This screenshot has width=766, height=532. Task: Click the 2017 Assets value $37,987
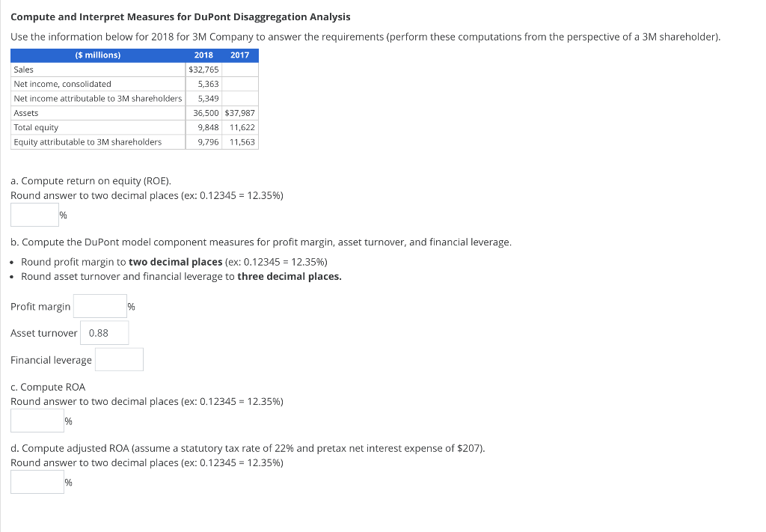click(x=240, y=112)
